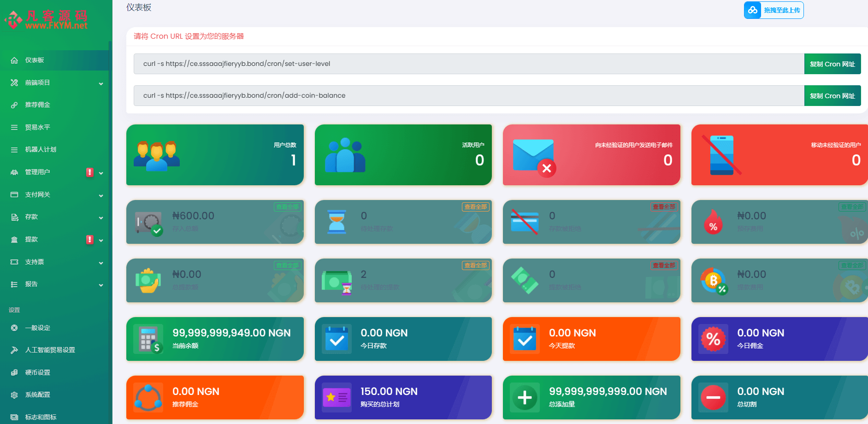This screenshot has width=868, height=424.
Task: Click the home icon beside 仪表板
Action: pyautogui.click(x=14, y=60)
